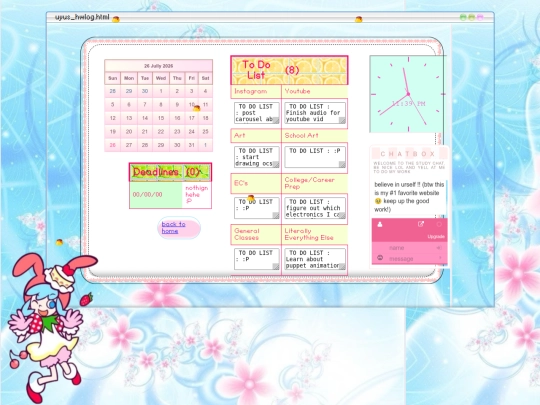
Task: Click the 'Literally Everything Else' label
Action: click(x=309, y=234)
